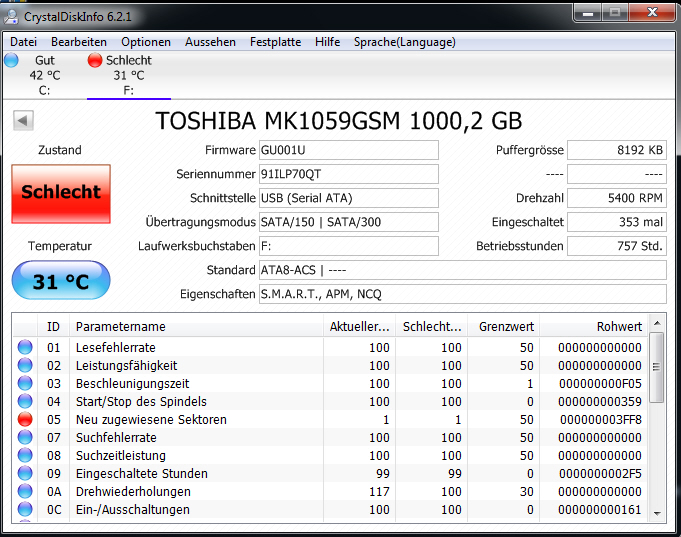The image size is (681, 537).
Task: Select the Ein-/Ausschaltungen row text
Action: point(132,510)
